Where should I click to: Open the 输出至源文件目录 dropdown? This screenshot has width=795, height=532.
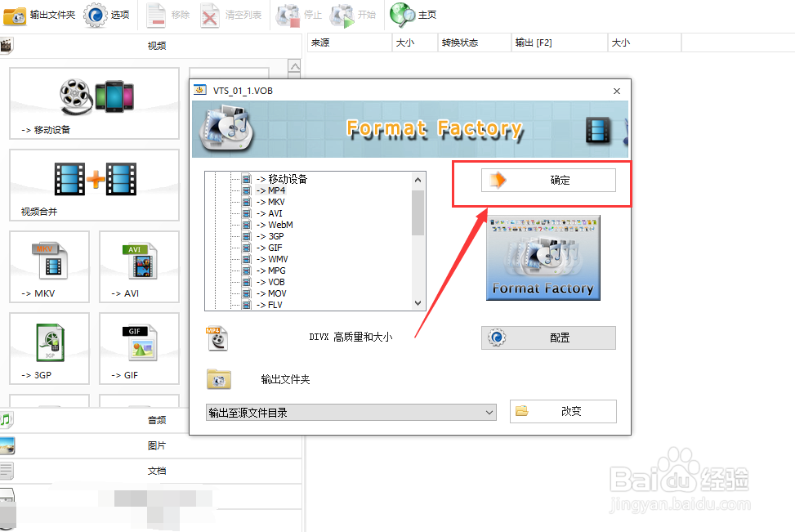[x=351, y=413]
